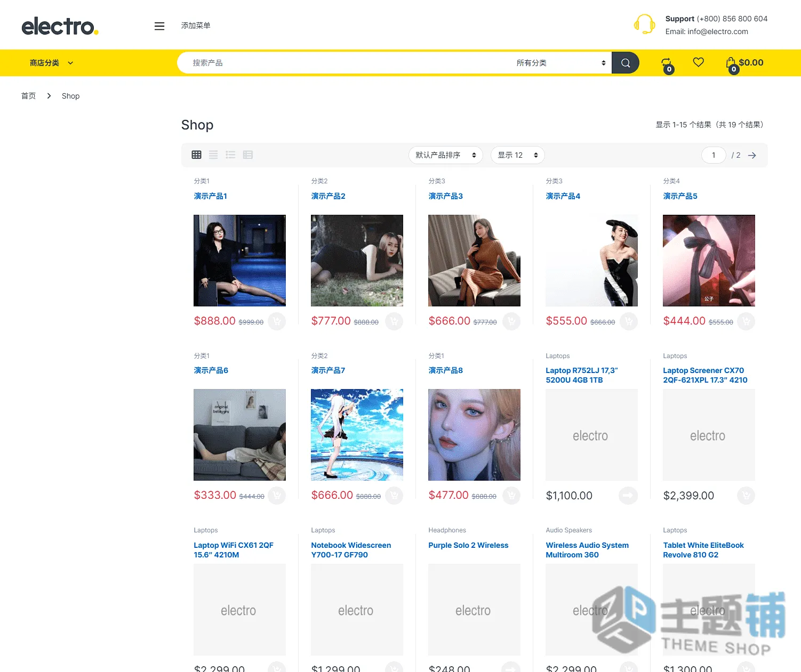Switch to grid view layout
This screenshot has width=801, height=672.
(196, 155)
